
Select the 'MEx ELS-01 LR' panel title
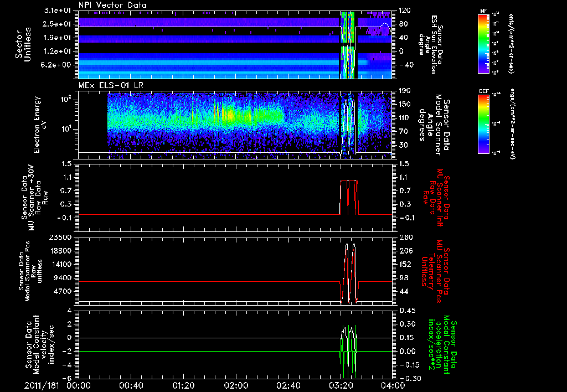(111, 86)
